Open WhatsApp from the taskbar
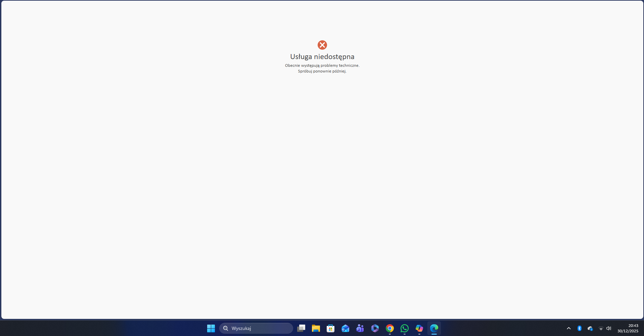The height and width of the screenshot is (336, 644). 405,328
